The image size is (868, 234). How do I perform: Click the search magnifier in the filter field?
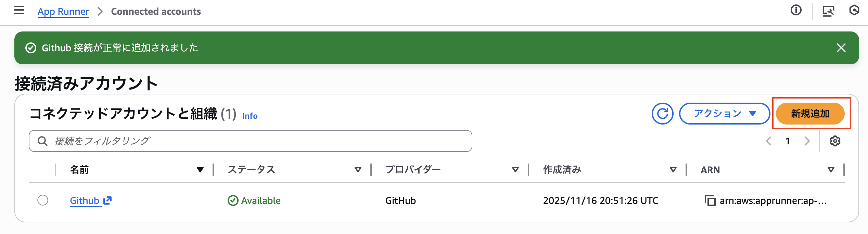42,141
